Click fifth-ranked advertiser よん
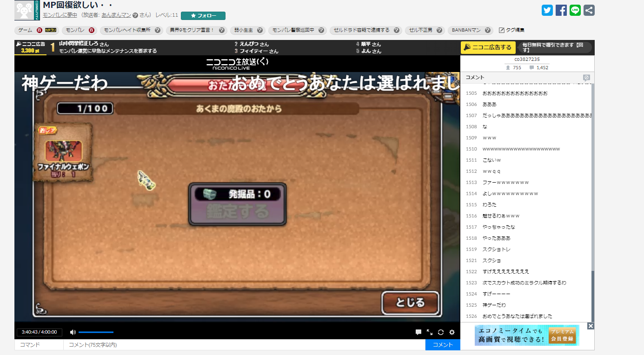 [365, 51]
